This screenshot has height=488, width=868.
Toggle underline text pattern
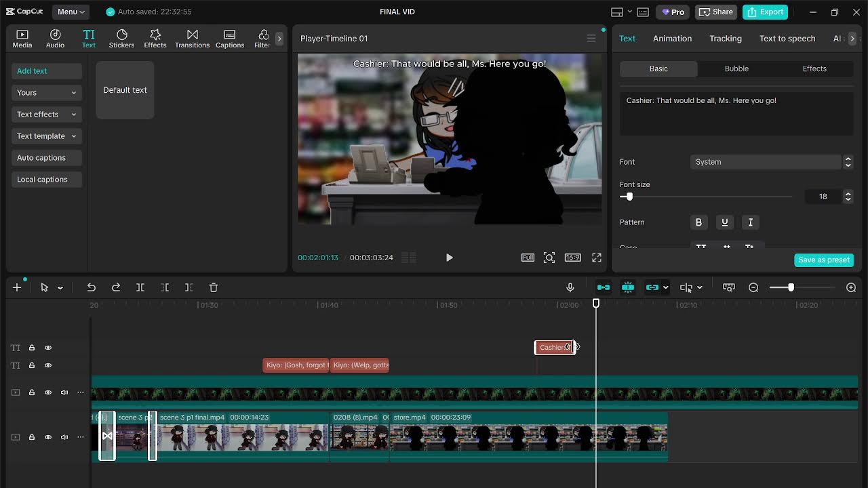[x=724, y=222]
